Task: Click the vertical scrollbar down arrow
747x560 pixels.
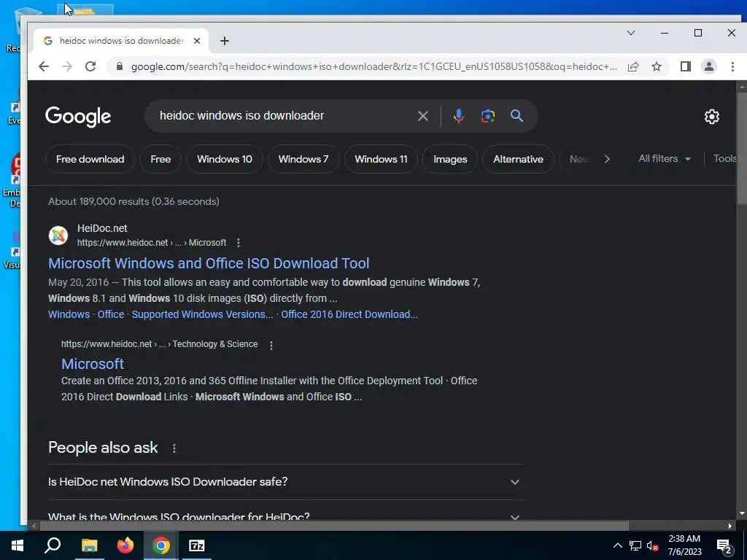Action: pos(741,514)
